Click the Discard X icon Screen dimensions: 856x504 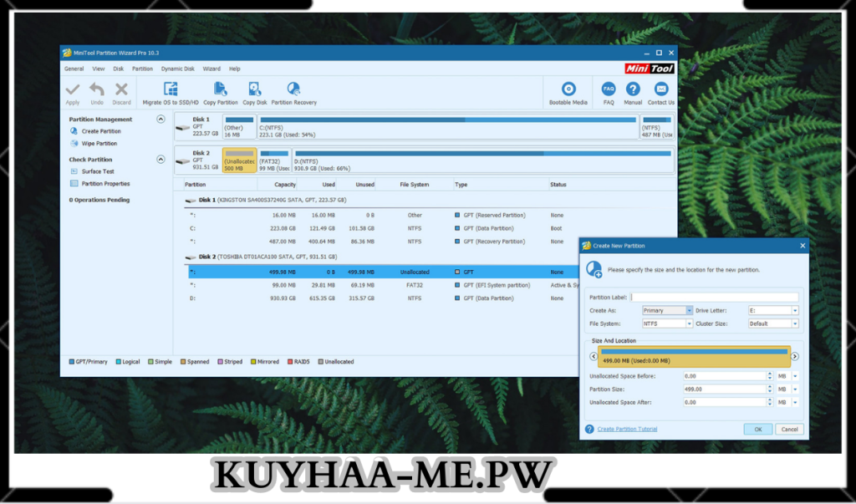coord(121,89)
